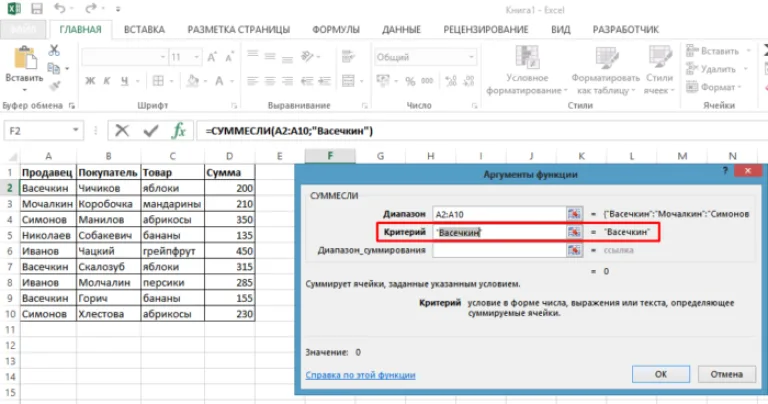768x404 pixels.
Task: Collapse dialog via Диапазон range selector icon
Action: click(574, 214)
